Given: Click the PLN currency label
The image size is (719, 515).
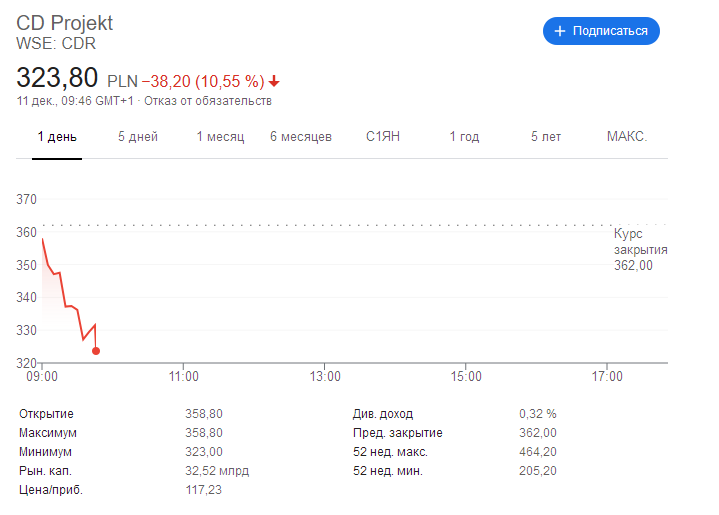Looking at the screenshot, I should coord(122,82).
